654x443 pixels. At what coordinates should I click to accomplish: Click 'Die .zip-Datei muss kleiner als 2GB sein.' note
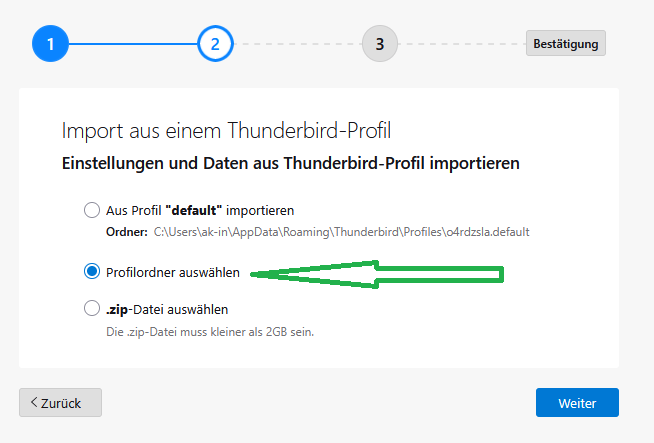coord(210,332)
